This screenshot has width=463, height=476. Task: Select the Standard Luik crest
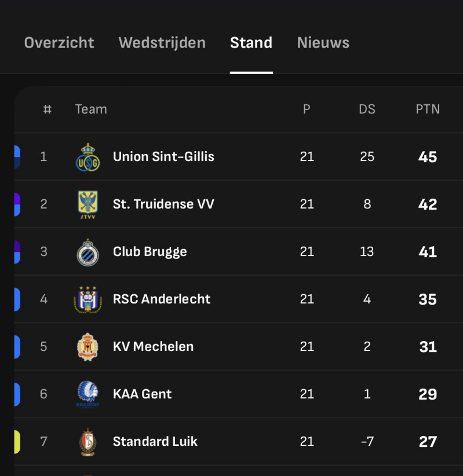pyautogui.click(x=88, y=442)
